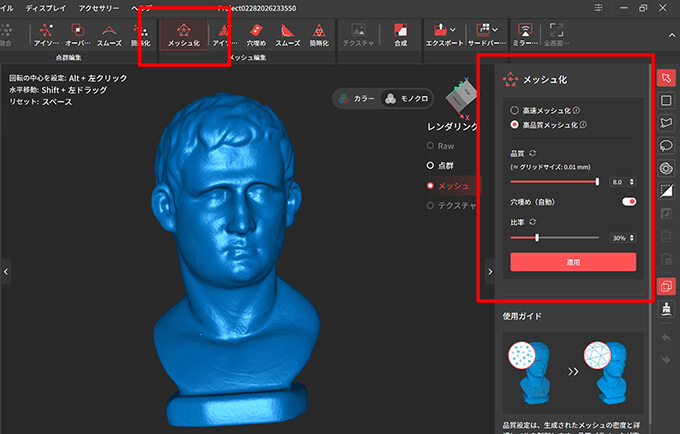Open the エクスポート dropdown
The width and height of the screenshot is (680, 434).
442,34
